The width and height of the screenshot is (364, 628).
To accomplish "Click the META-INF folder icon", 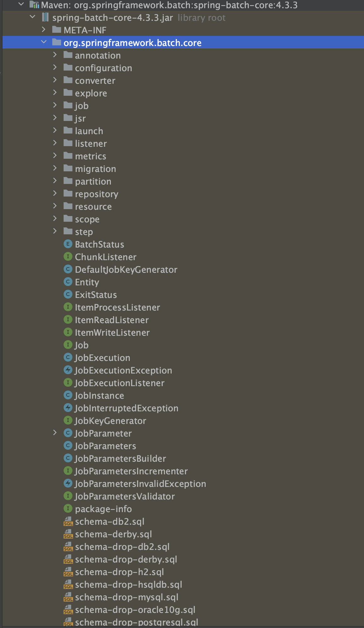I will [57, 30].
